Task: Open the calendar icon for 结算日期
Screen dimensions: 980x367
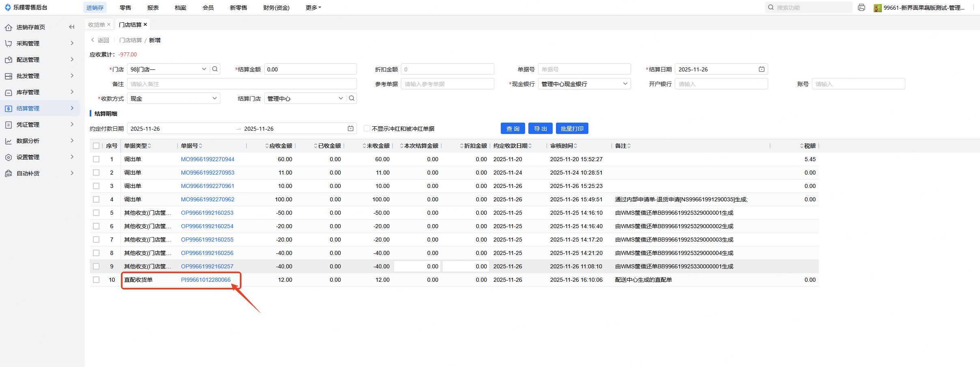Action: click(761, 69)
